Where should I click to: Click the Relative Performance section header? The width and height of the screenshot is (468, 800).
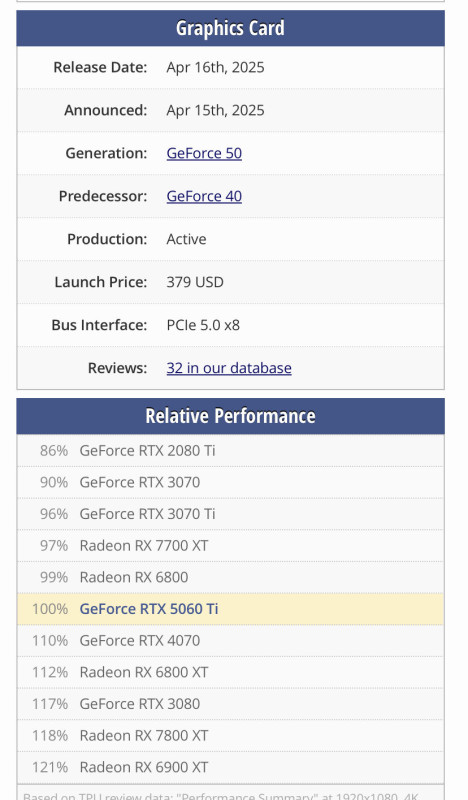click(x=231, y=416)
